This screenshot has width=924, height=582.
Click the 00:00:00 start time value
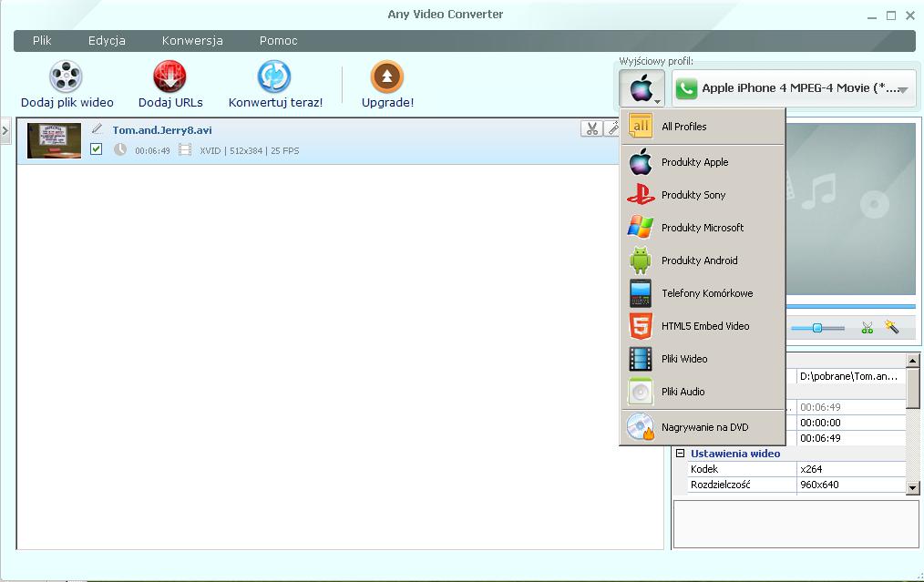tap(851, 423)
